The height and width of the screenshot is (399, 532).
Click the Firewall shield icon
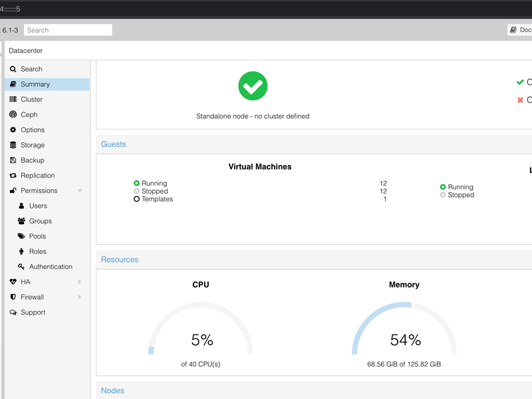pyautogui.click(x=13, y=297)
